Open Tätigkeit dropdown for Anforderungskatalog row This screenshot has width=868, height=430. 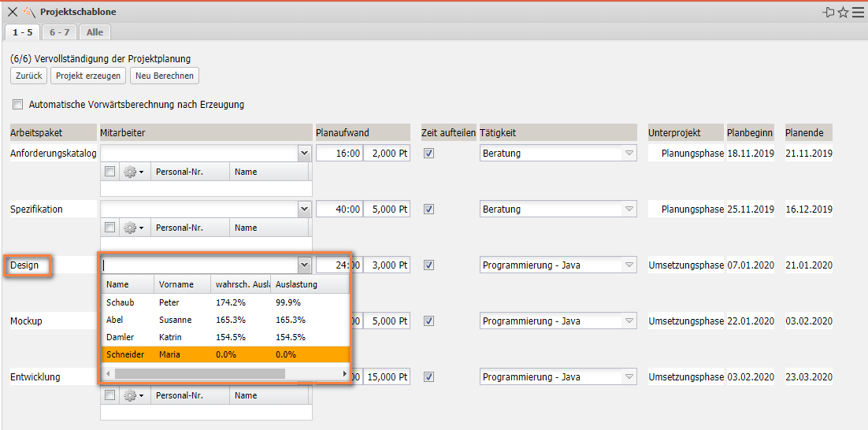629,154
